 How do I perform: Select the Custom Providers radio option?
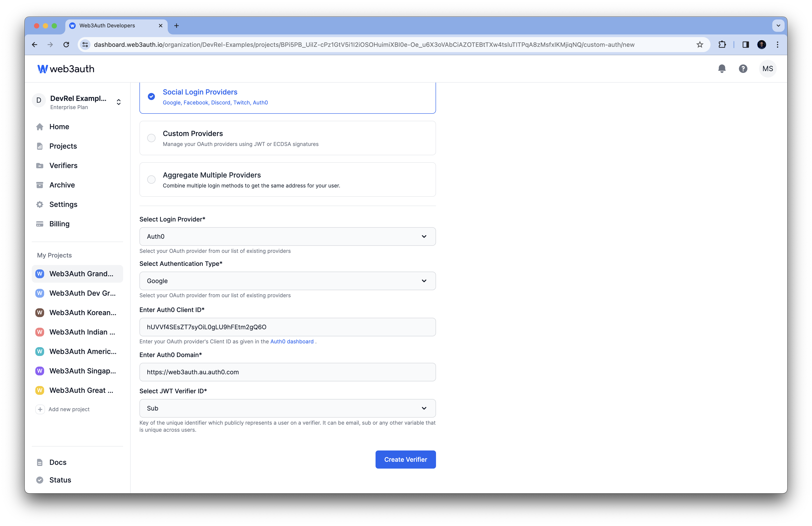click(x=152, y=138)
